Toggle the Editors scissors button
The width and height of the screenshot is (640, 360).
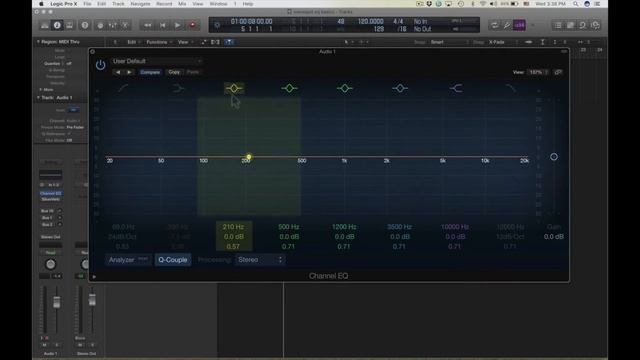(125, 25)
